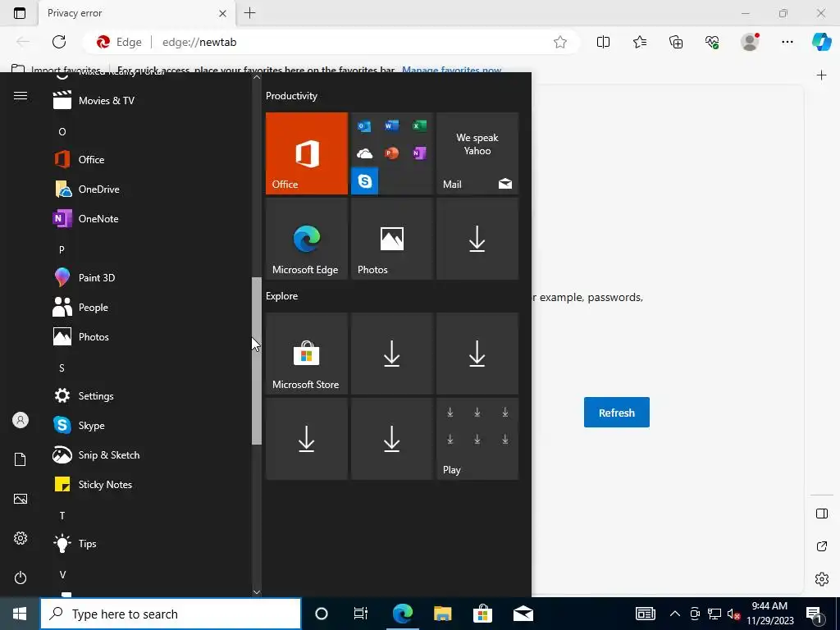Launch Office from the app list
This screenshot has width=840, height=630.
(144, 160)
